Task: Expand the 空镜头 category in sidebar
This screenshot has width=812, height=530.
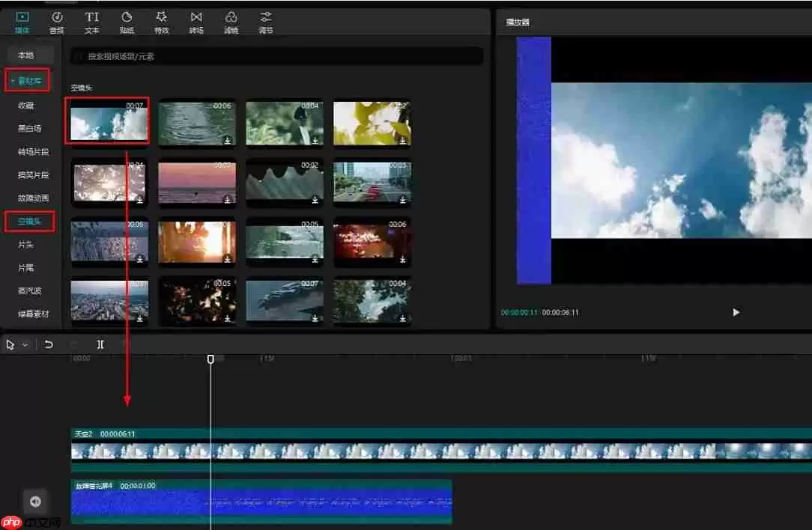Action: click(28, 221)
